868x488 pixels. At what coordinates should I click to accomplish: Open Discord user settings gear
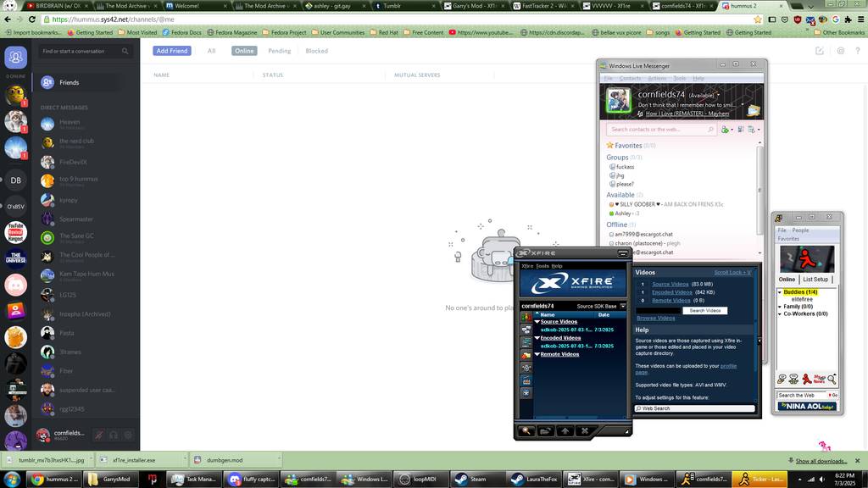(x=128, y=435)
